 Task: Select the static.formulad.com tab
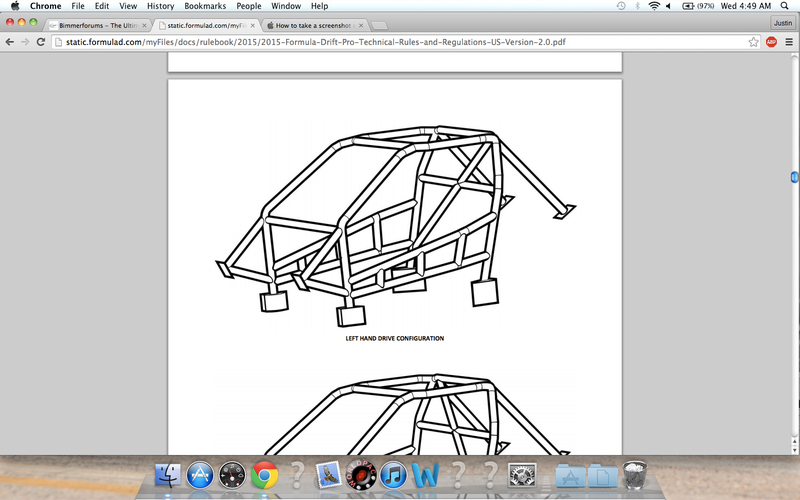(207, 26)
